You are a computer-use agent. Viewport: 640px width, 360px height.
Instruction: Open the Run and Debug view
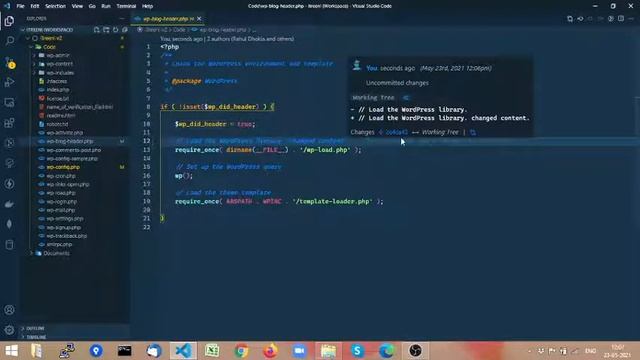click(x=9, y=82)
